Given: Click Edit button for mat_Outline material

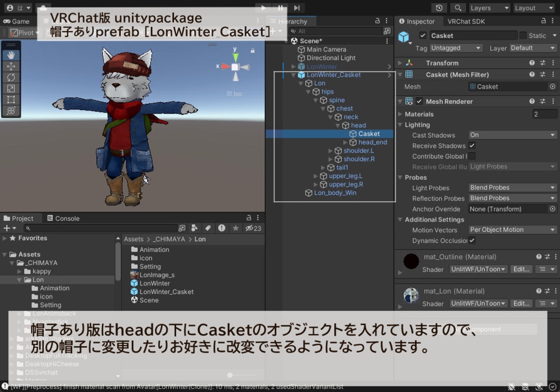Looking at the screenshot, I should [x=521, y=269].
